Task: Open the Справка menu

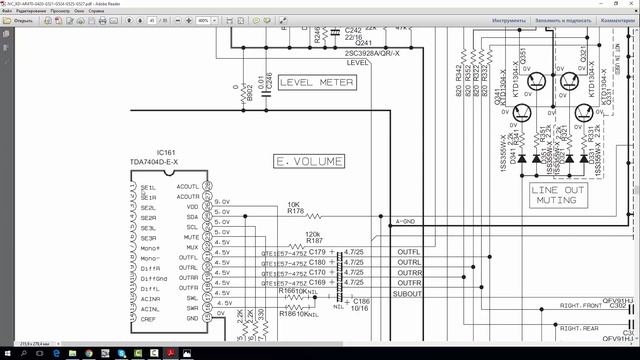Action: 96,11
